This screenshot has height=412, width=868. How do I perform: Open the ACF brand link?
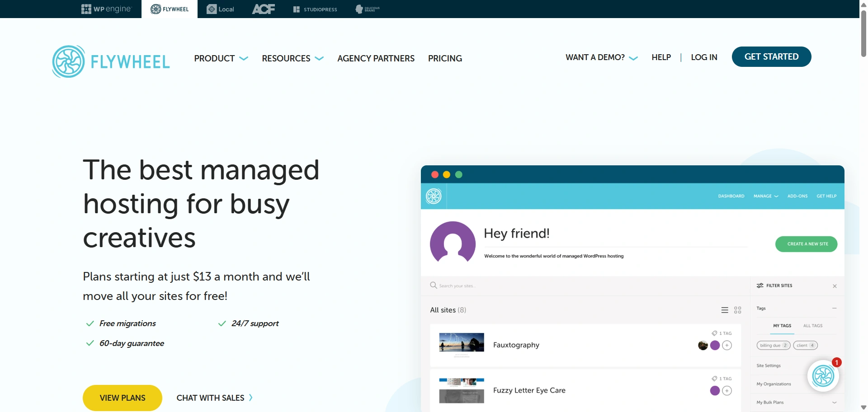click(x=264, y=9)
